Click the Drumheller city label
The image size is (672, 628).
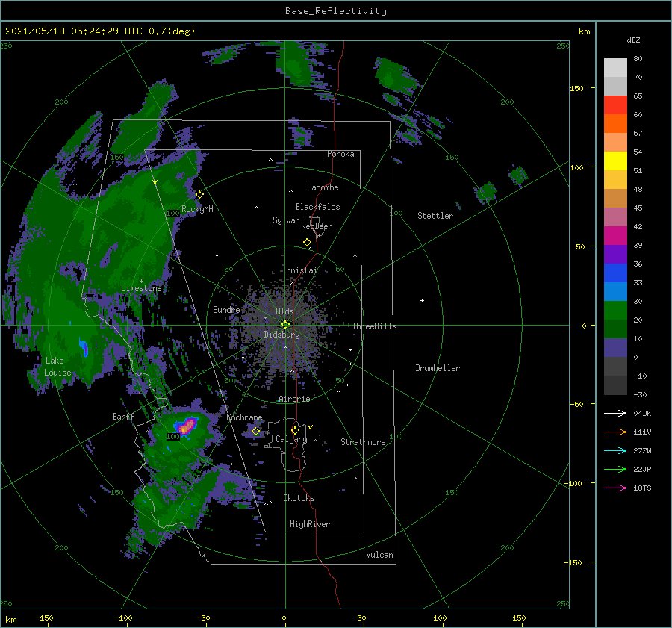[x=438, y=368]
